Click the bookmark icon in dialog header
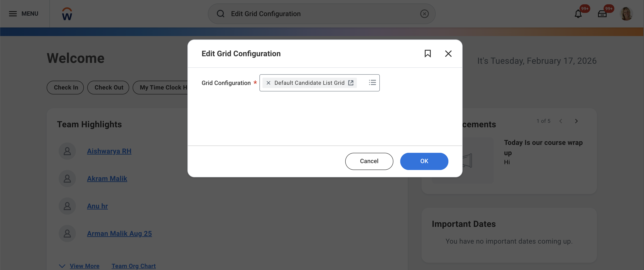 point(428,53)
